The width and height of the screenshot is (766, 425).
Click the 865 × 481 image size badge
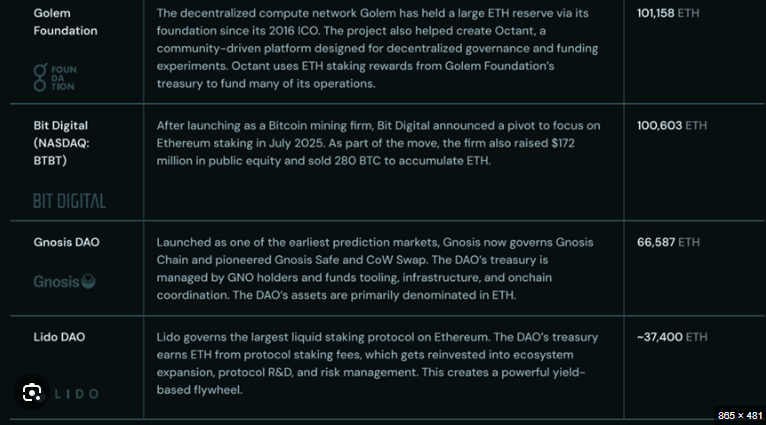click(x=740, y=415)
